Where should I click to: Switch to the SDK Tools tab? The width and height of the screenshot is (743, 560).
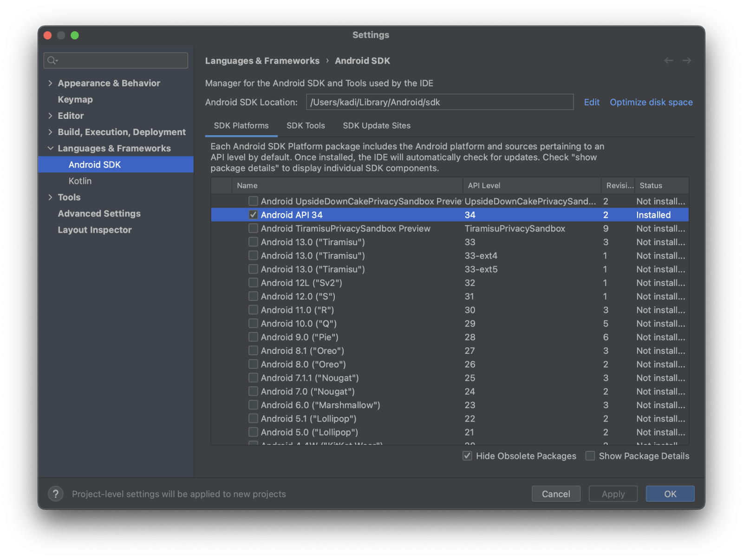(x=306, y=126)
